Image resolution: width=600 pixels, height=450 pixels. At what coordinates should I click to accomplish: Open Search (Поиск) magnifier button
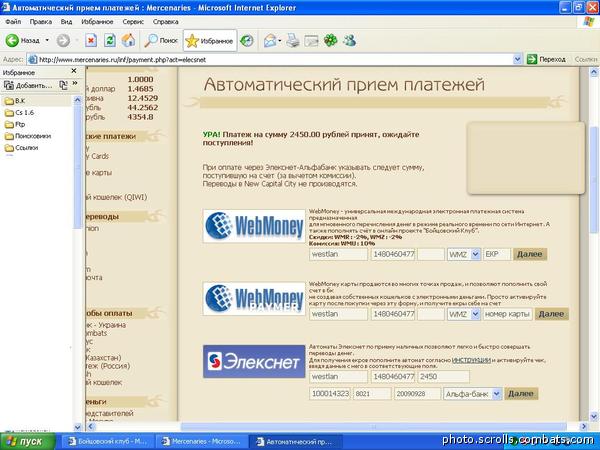pyautogui.click(x=161, y=41)
